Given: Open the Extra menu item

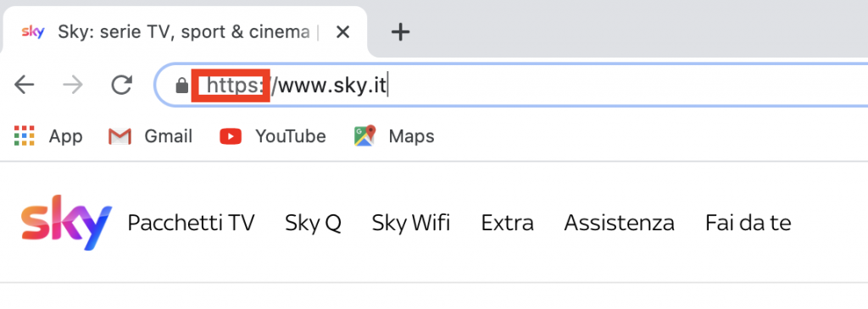Looking at the screenshot, I should tap(507, 223).
